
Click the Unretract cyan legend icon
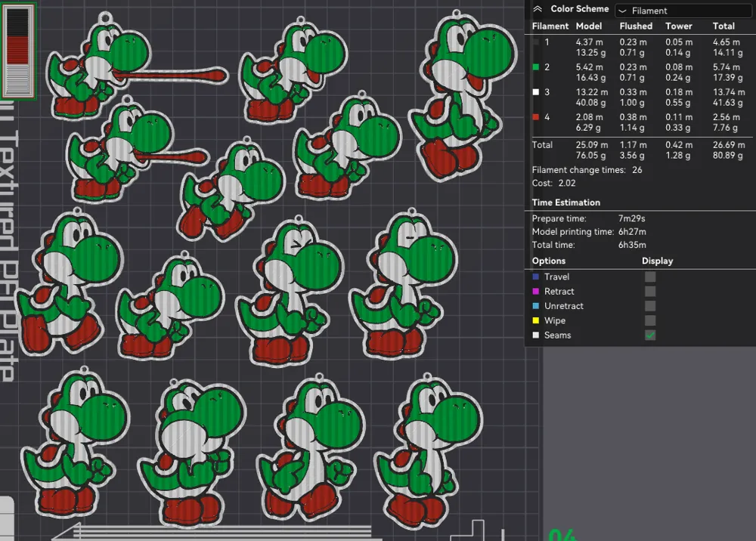[x=536, y=306]
